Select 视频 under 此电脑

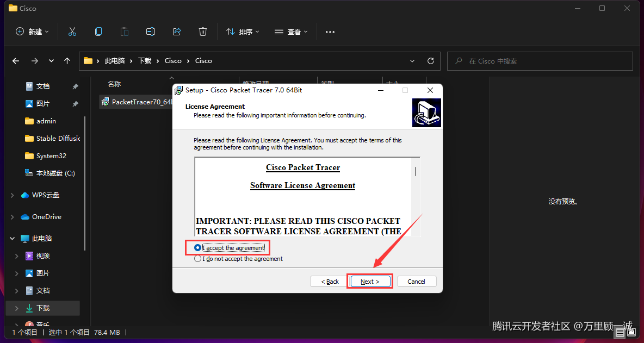[x=43, y=255]
